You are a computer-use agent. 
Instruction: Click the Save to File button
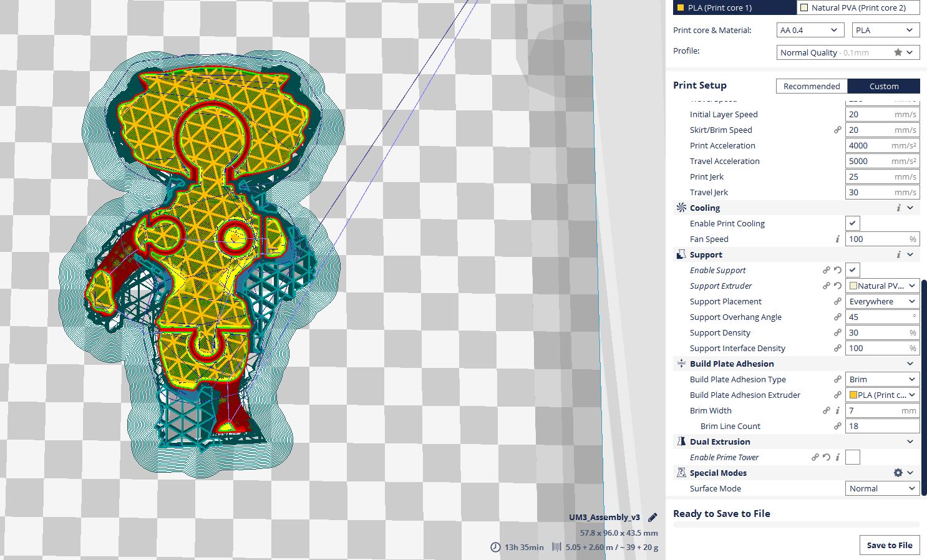click(889, 545)
